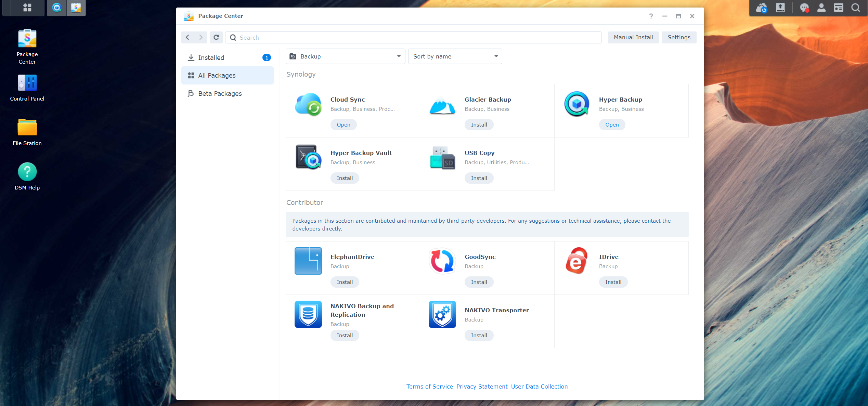The height and width of the screenshot is (406, 868).
Task: Click the Terms of Service link
Action: pyautogui.click(x=430, y=387)
